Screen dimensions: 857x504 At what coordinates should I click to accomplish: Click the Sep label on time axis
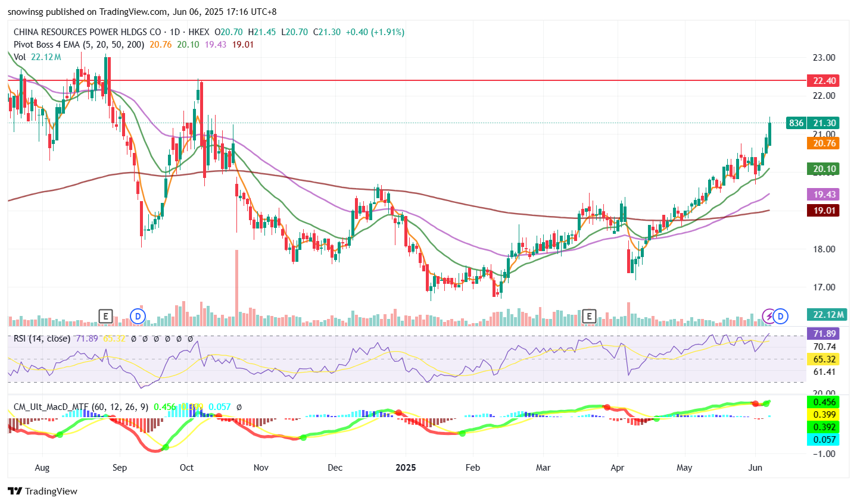[120, 468]
